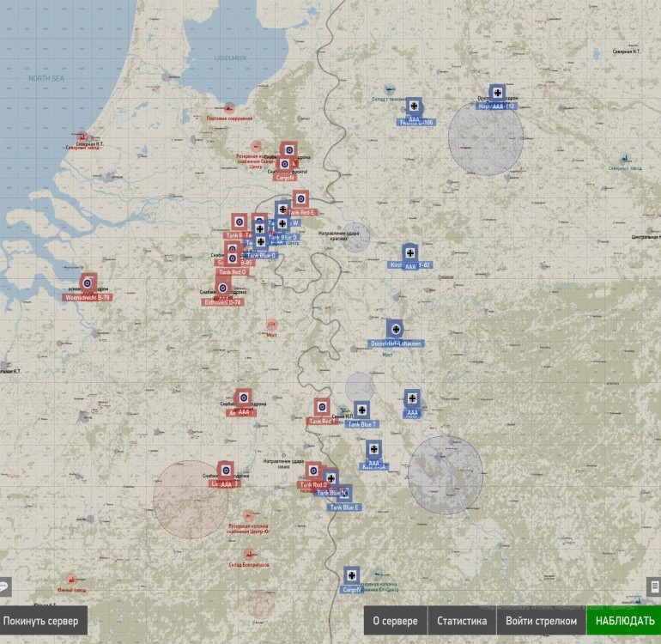Open the side list panel icon
The width and height of the screenshot is (661, 644).
tap(654, 586)
